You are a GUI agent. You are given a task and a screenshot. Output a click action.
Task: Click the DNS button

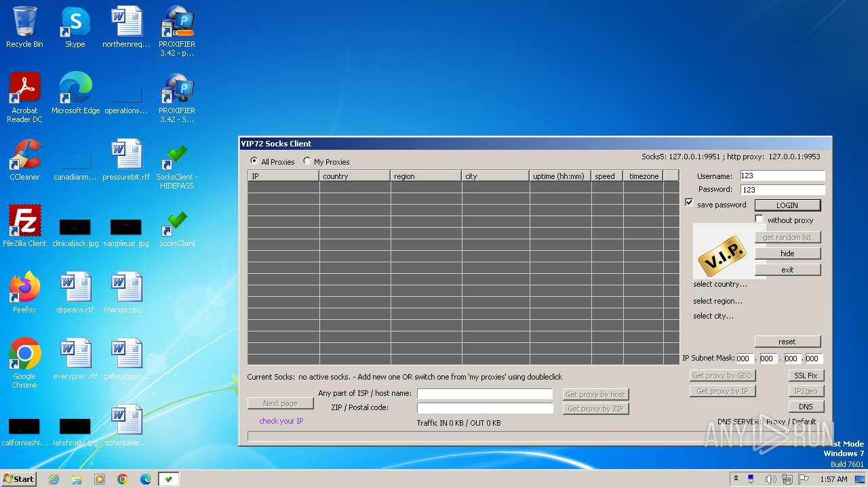[x=806, y=407]
